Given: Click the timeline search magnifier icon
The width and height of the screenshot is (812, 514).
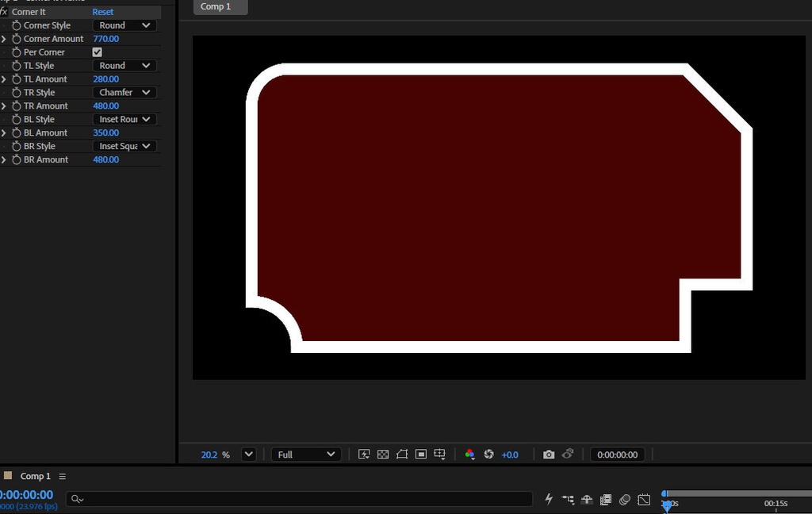Looking at the screenshot, I should tap(77, 499).
